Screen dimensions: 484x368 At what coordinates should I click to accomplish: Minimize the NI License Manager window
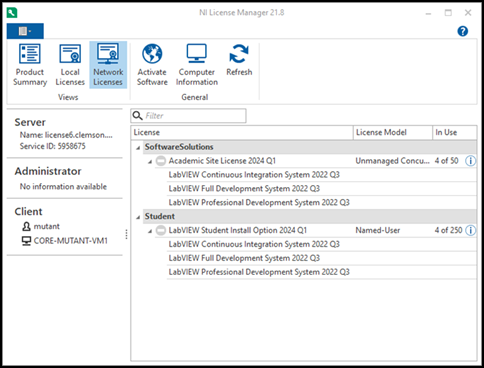click(428, 13)
